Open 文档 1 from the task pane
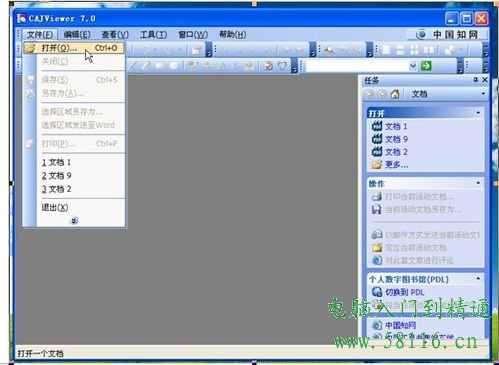Viewport: 499px width, 365px height. (396, 126)
